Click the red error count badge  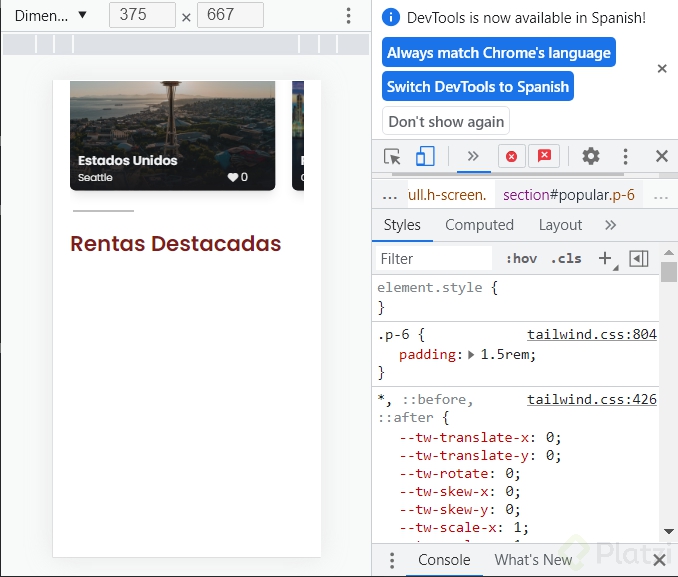click(x=511, y=156)
